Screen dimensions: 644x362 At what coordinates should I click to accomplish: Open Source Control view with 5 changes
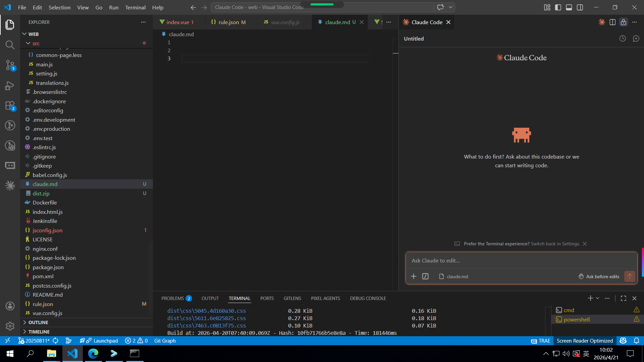10,65
